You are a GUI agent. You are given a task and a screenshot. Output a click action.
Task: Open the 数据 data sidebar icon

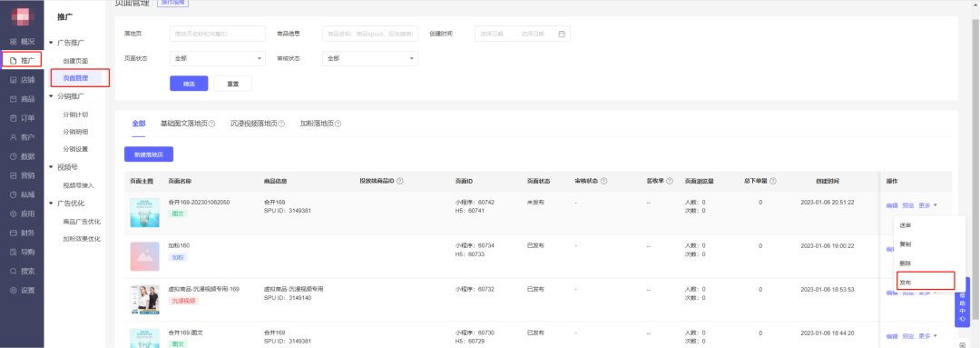point(14,156)
